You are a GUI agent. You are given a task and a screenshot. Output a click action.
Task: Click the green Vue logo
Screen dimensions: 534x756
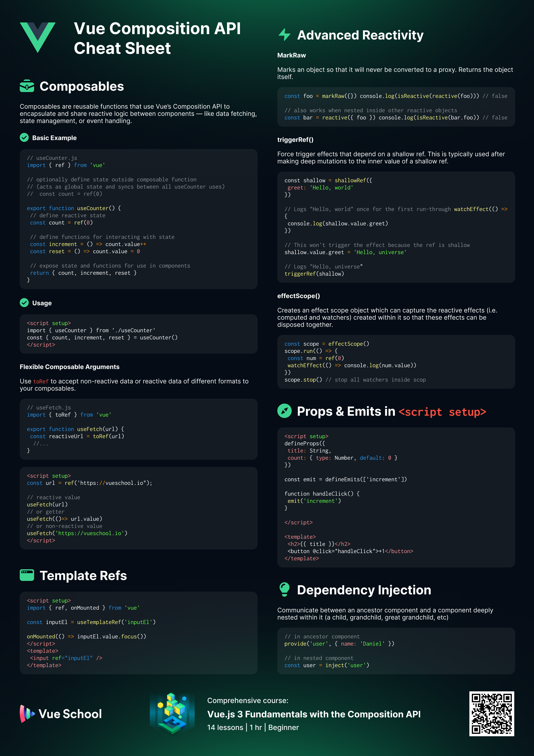[37, 37]
